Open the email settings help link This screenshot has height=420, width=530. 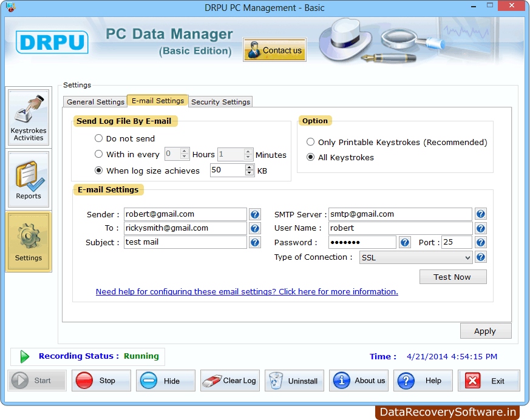pos(246,291)
